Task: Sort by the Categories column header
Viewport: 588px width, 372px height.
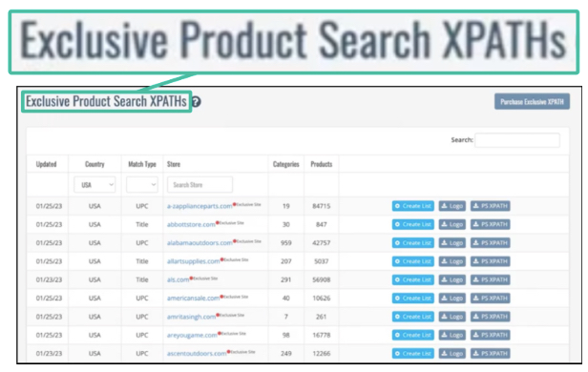Action: pos(286,164)
